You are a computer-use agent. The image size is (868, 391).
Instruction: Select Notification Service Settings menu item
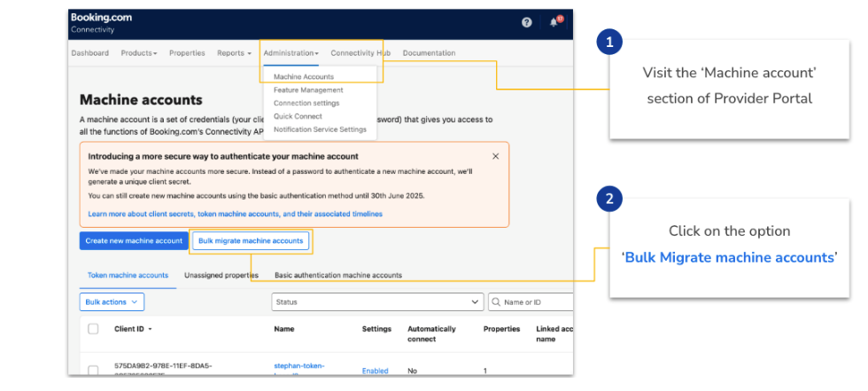coord(320,129)
